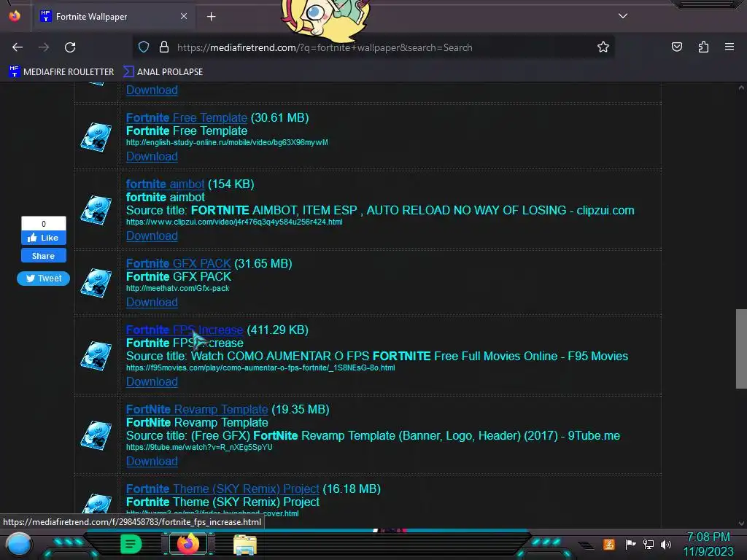Viewport: 747px width, 560px height.
Task: Click the Fortnite GFX PACK disk icon
Action: tap(96, 283)
